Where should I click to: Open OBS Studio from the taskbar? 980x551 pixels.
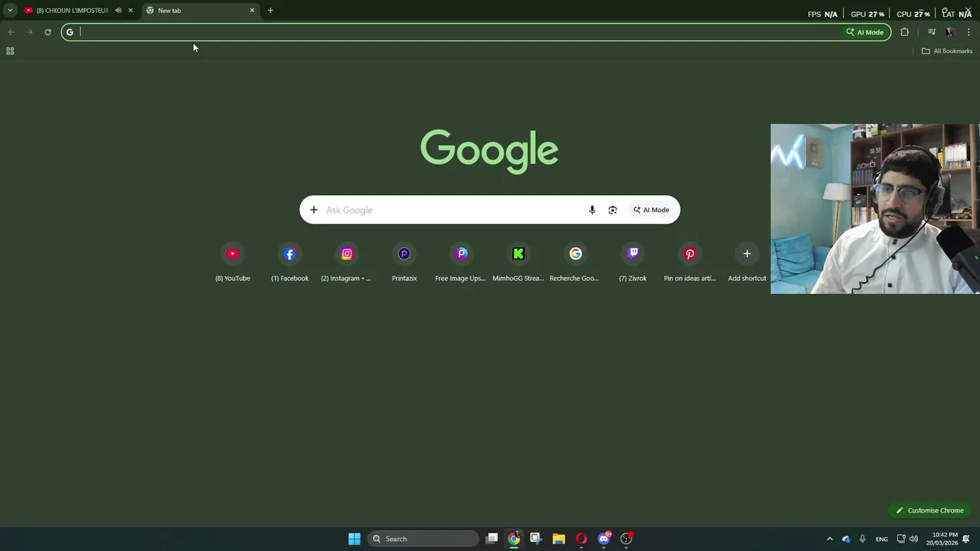coord(626,539)
